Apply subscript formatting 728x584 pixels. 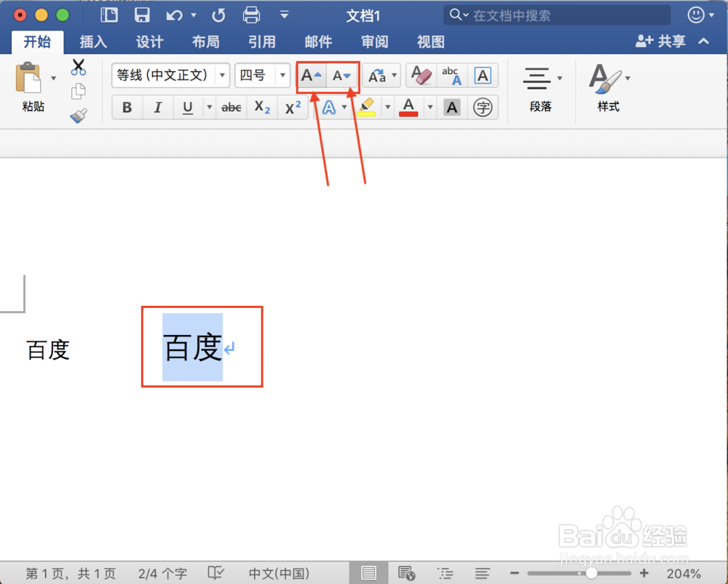261,107
